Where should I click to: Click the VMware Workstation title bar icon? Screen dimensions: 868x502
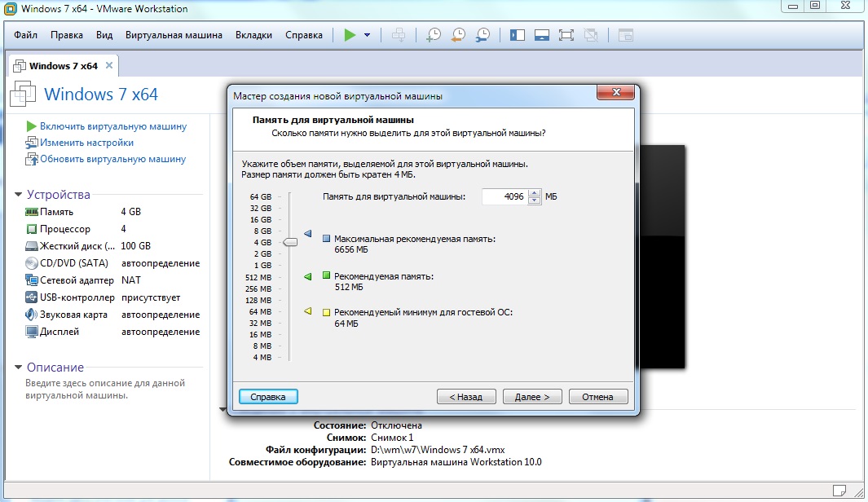(x=11, y=9)
